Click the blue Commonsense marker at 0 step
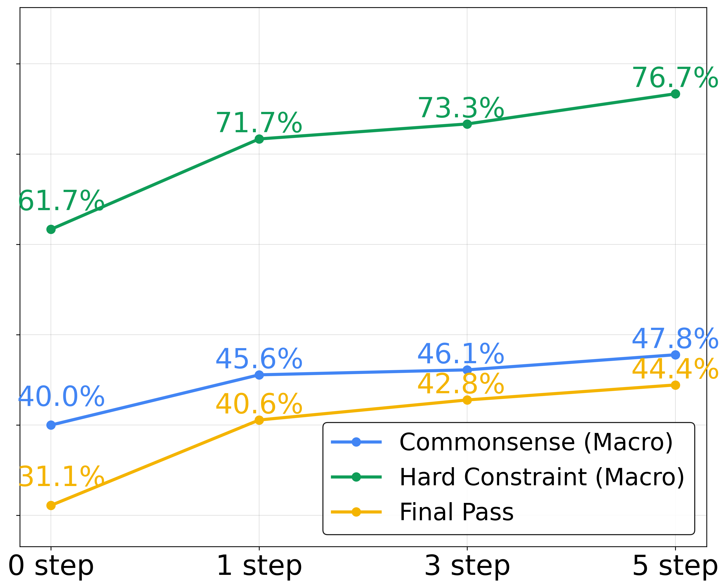 [x=51, y=425]
